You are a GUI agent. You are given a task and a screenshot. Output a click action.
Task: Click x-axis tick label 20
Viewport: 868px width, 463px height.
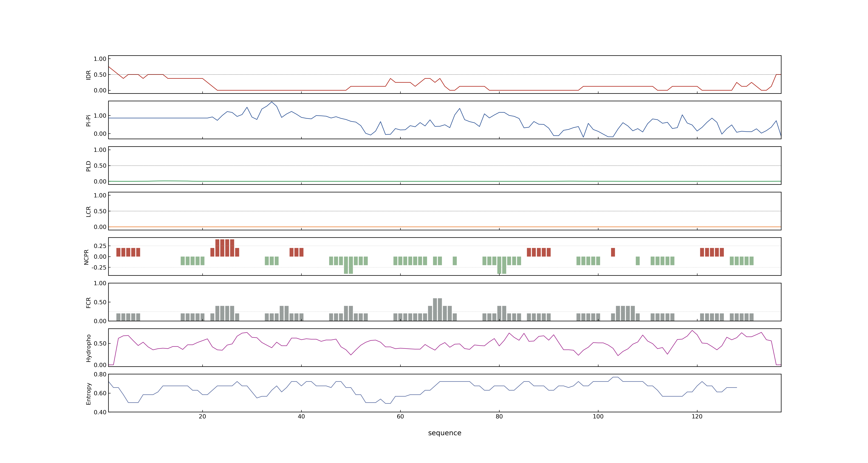click(x=202, y=416)
